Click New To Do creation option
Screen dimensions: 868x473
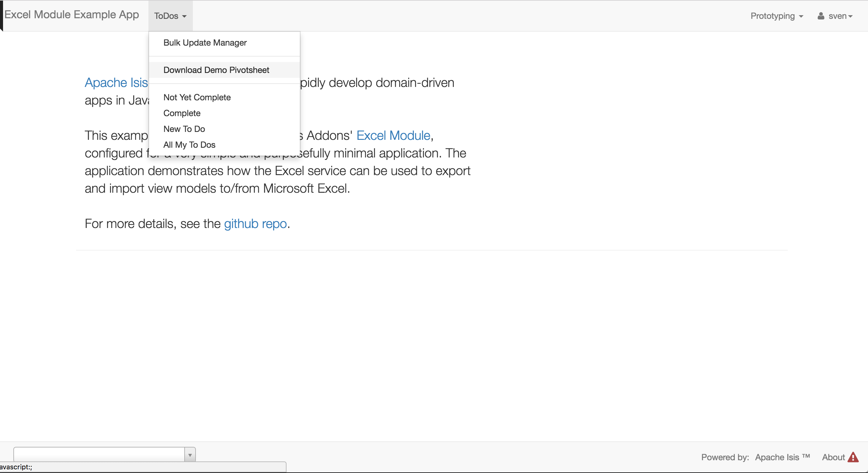click(x=184, y=129)
